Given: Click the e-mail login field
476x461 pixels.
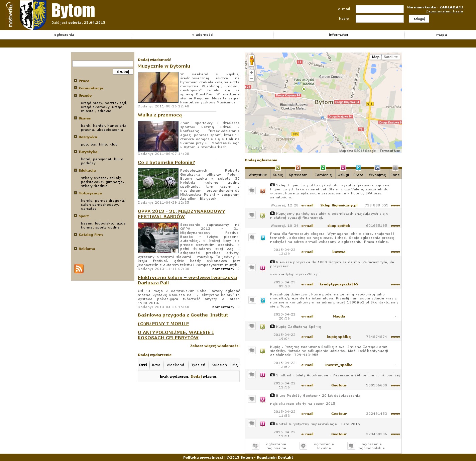Looking at the screenshot, I should tap(379, 9).
